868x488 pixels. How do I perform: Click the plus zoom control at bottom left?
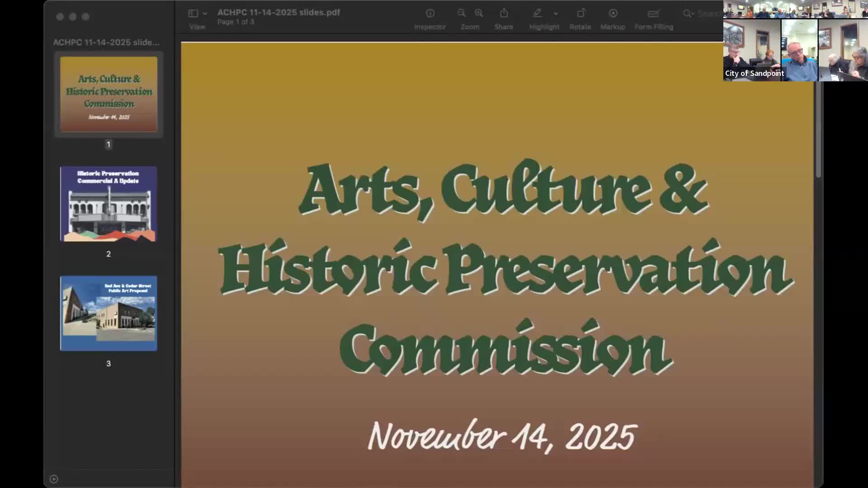54,479
